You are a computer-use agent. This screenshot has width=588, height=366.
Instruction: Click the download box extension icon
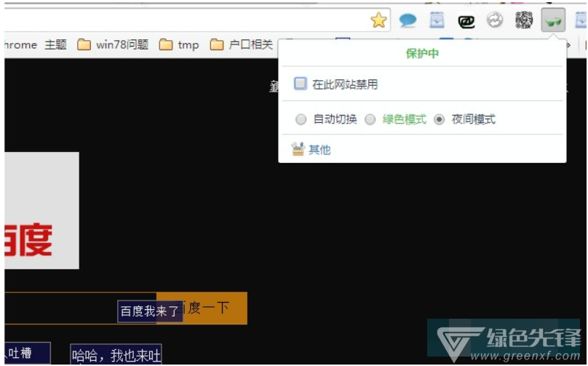click(437, 20)
